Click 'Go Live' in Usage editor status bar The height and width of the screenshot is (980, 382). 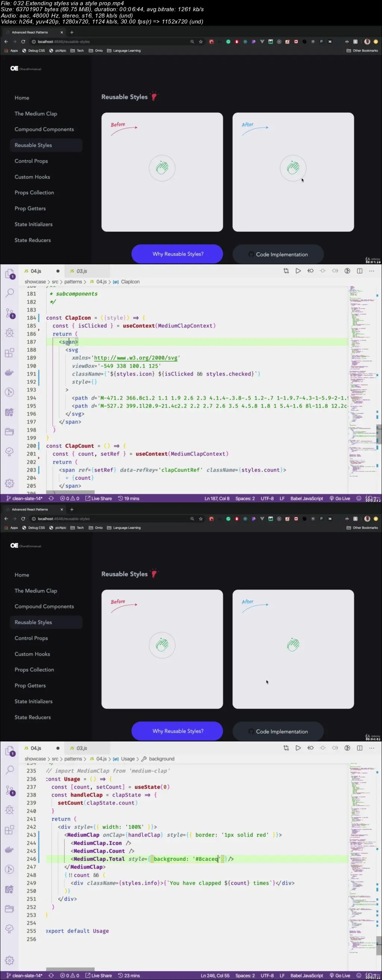coord(340,976)
